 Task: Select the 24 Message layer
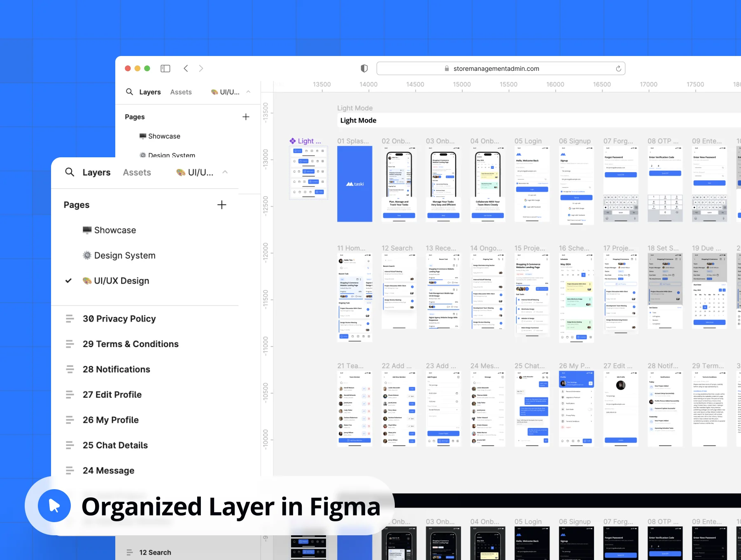(108, 471)
